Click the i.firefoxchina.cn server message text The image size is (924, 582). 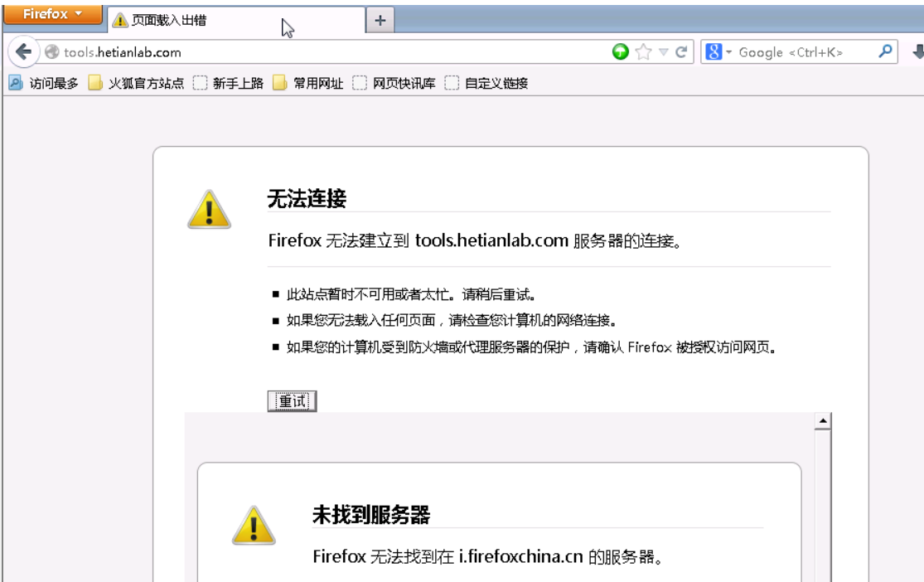pos(488,556)
